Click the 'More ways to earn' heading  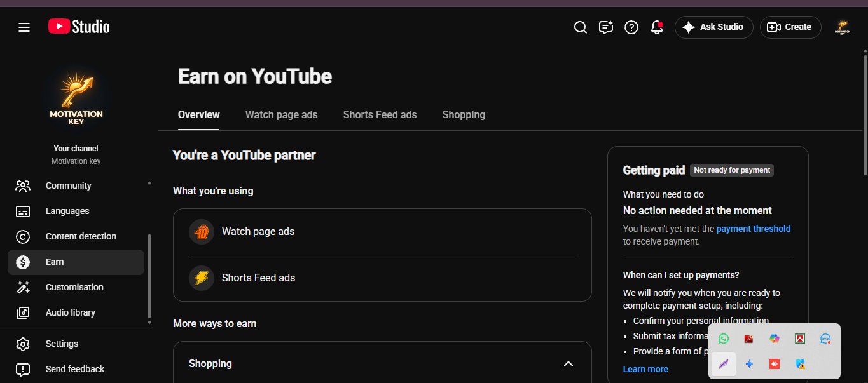(214, 324)
